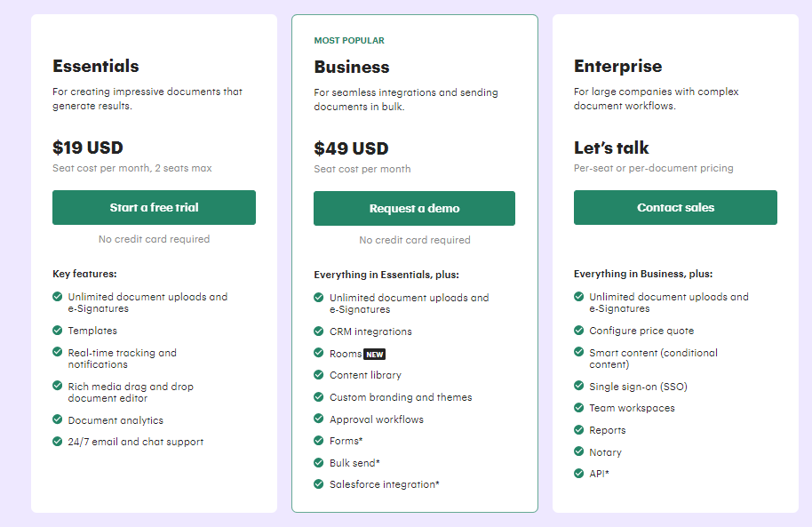Viewport: 812px width, 527px height.
Task: Click checkmark icon next to Document analytics
Action: [58, 420]
